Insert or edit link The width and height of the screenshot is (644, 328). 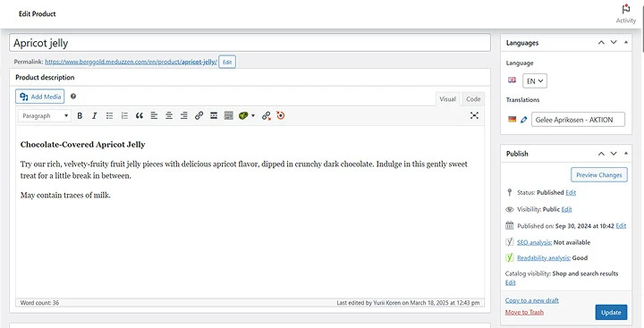click(x=199, y=116)
